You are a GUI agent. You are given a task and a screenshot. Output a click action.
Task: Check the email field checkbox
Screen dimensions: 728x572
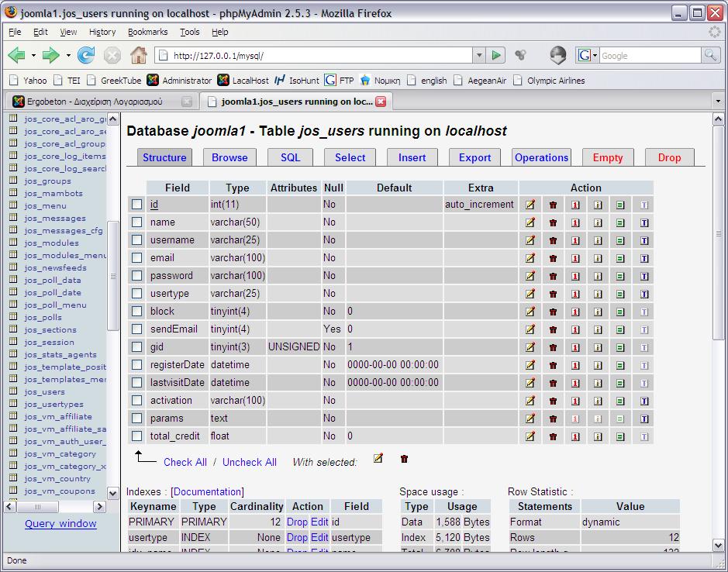pyautogui.click(x=136, y=257)
